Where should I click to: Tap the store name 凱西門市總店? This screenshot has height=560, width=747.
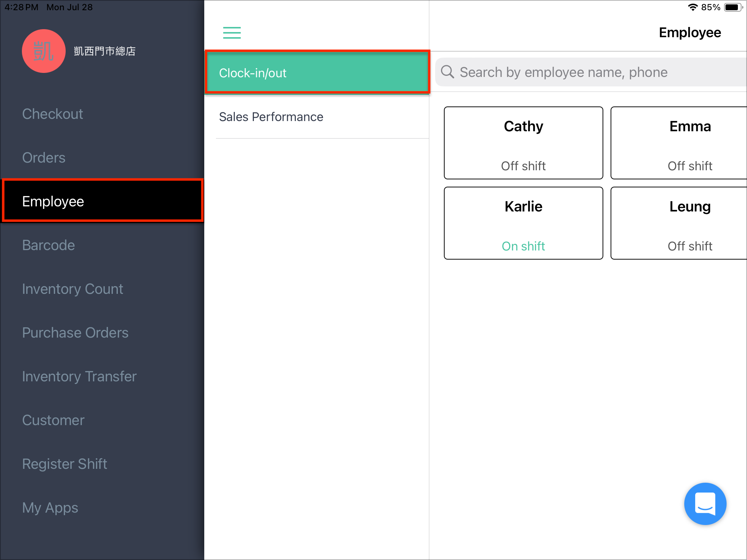[x=105, y=51]
